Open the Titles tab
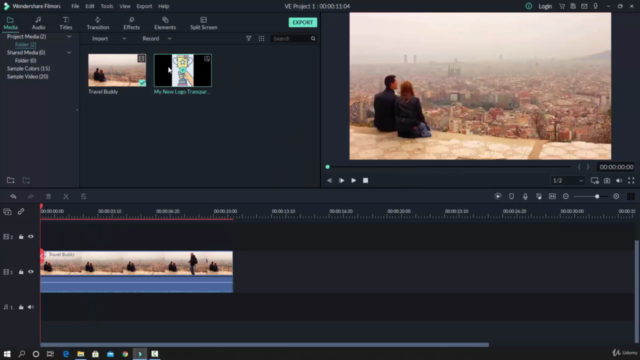The width and height of the screenshot is (640, 360). 66,23
